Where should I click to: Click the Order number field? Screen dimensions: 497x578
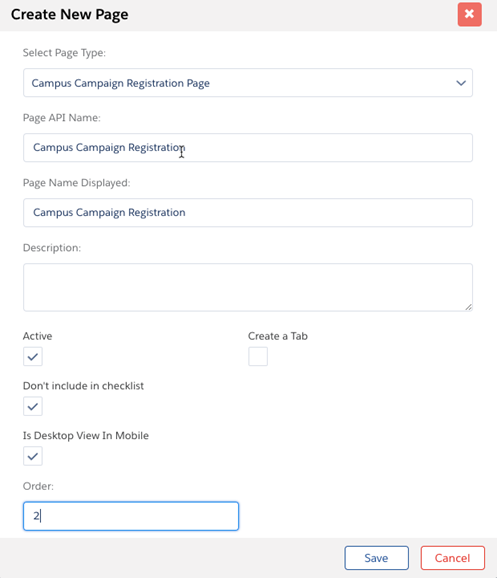(x=131, y=516)
